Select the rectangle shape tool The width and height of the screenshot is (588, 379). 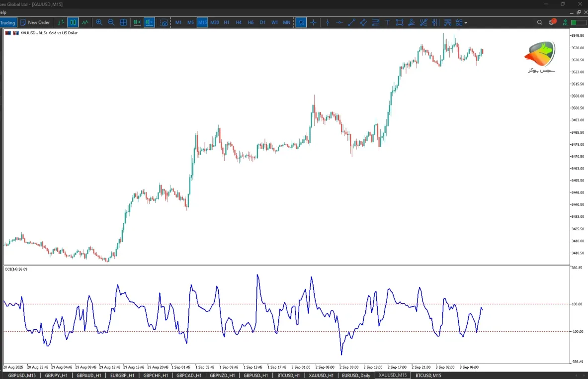point(400,22)
